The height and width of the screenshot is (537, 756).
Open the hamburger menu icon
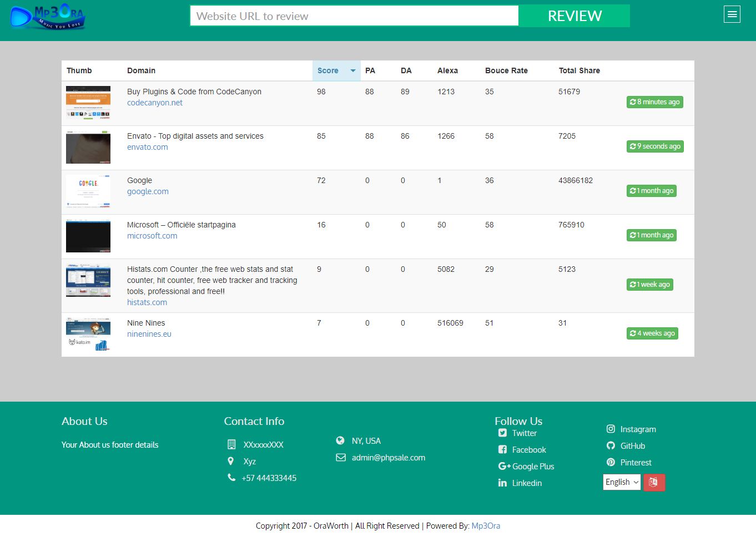pyautogui.click(x=732, y=14)
